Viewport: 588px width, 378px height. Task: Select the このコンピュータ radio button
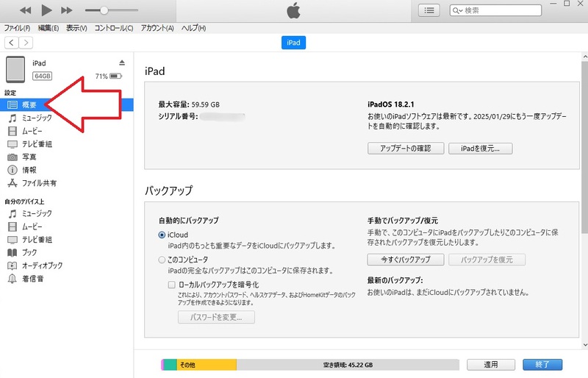162,260
